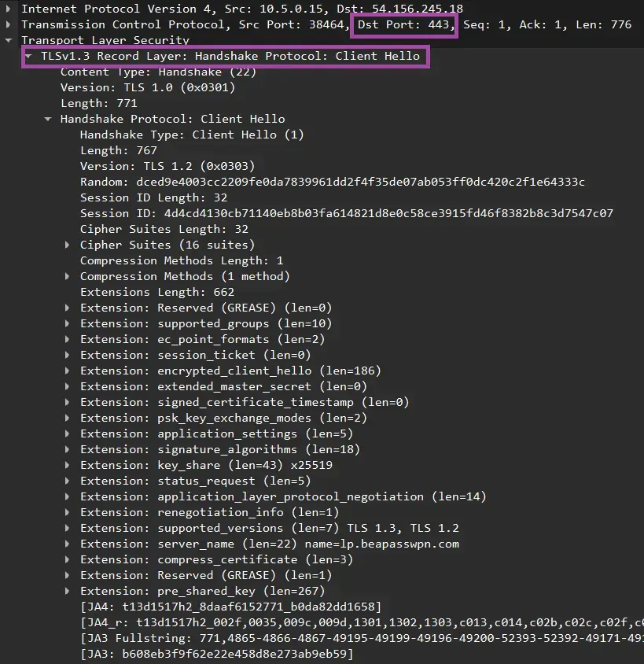The image size is (644, 664).
Task: Expand the Compression Methods entry
Action: pyautogui.click(x=67, y=276)
